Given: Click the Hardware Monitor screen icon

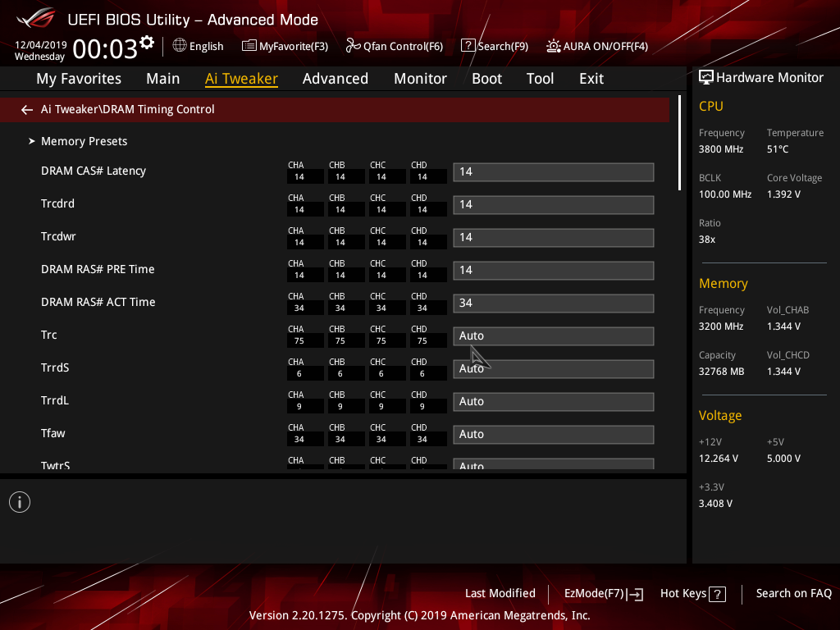Looking at the screenshot, I should click(706, 77).
